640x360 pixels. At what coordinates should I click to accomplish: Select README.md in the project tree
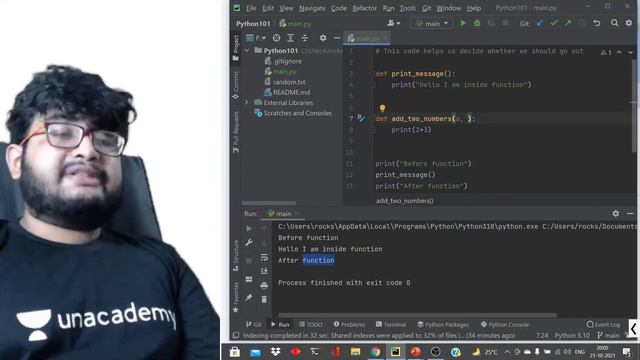coord(287,92)
